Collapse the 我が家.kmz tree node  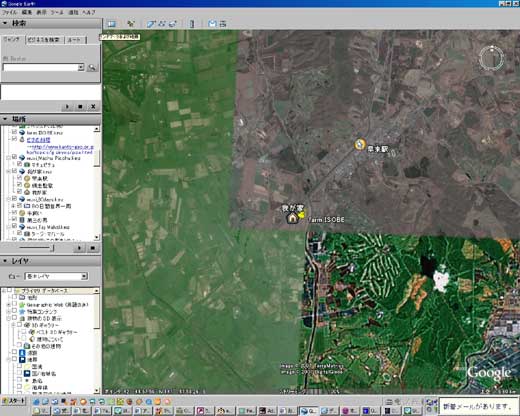point(9,172)
